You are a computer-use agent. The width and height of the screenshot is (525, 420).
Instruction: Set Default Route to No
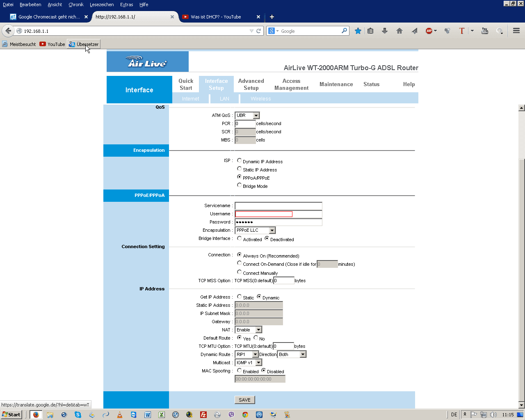[256, 338]
